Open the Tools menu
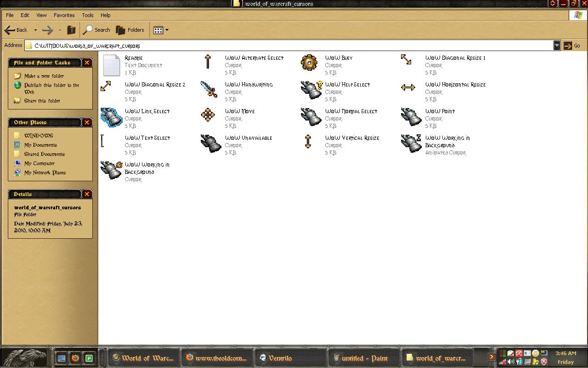 point(87,15)
